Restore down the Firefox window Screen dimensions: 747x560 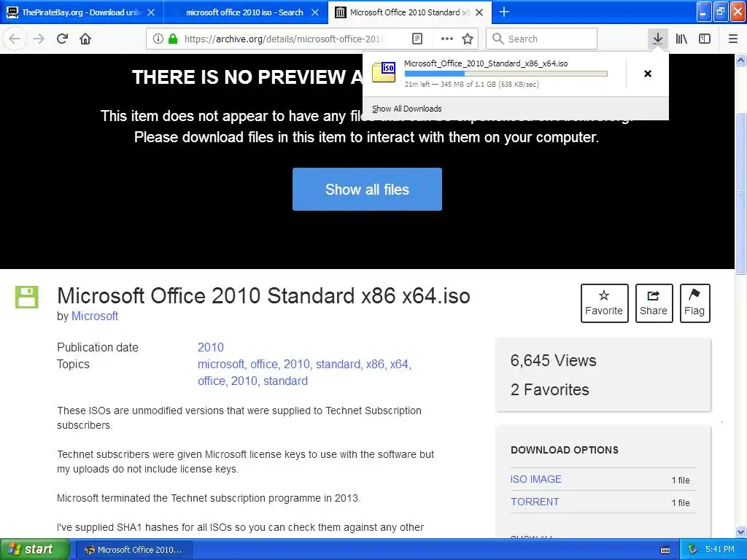point(720,12)
